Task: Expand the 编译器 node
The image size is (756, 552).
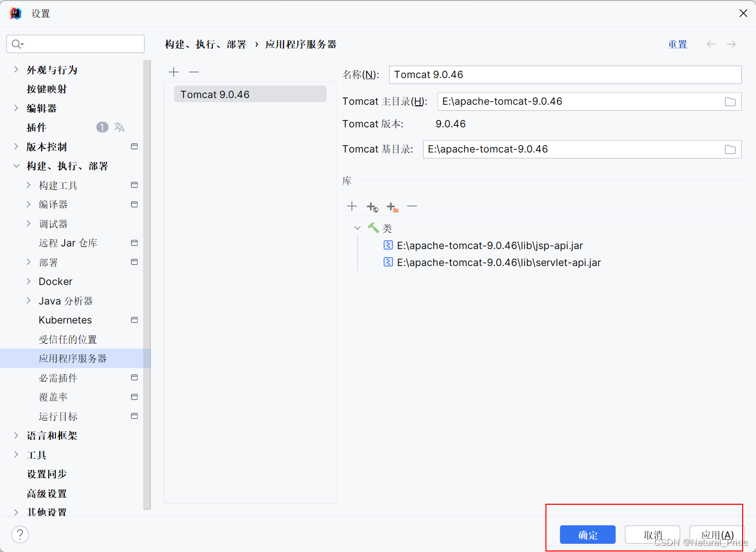Action: 29,204
